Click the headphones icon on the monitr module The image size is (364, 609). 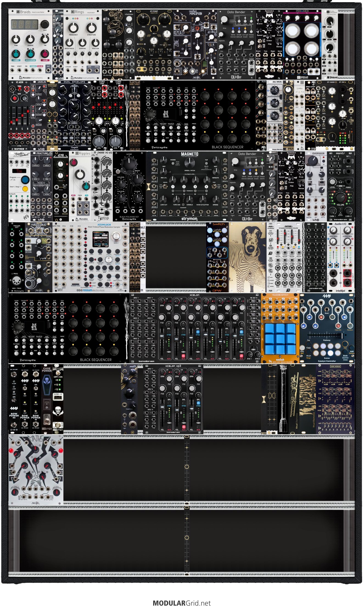click(x=341, y=182)
